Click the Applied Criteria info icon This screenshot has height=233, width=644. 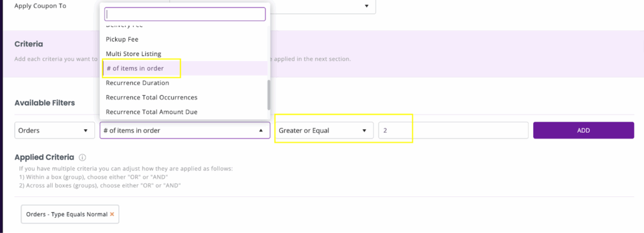82,157
